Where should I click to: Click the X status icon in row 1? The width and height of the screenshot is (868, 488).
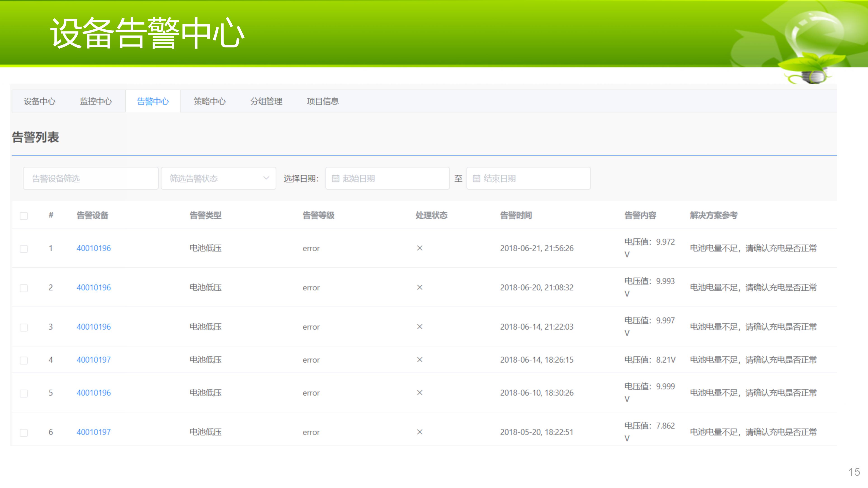pos(420,248)
